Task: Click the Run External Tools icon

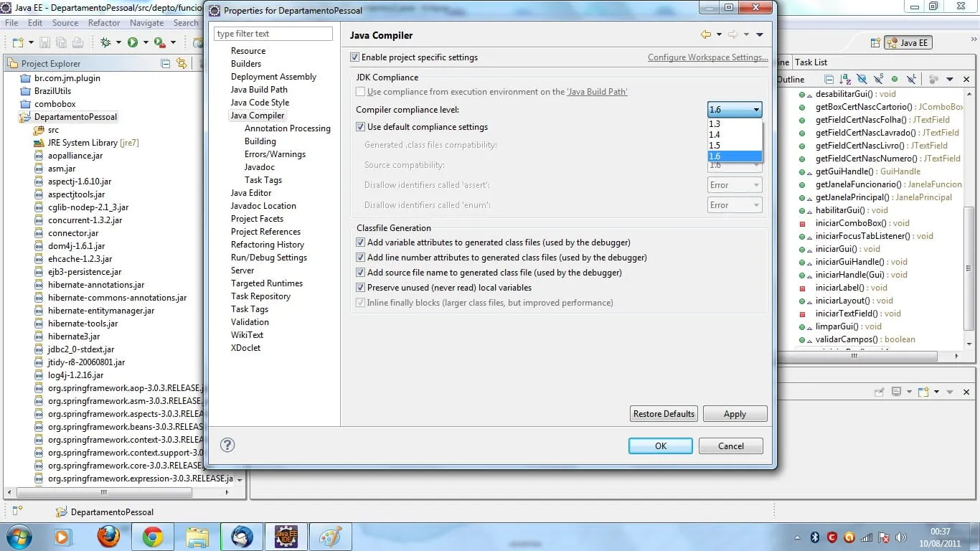Action: 159,43
